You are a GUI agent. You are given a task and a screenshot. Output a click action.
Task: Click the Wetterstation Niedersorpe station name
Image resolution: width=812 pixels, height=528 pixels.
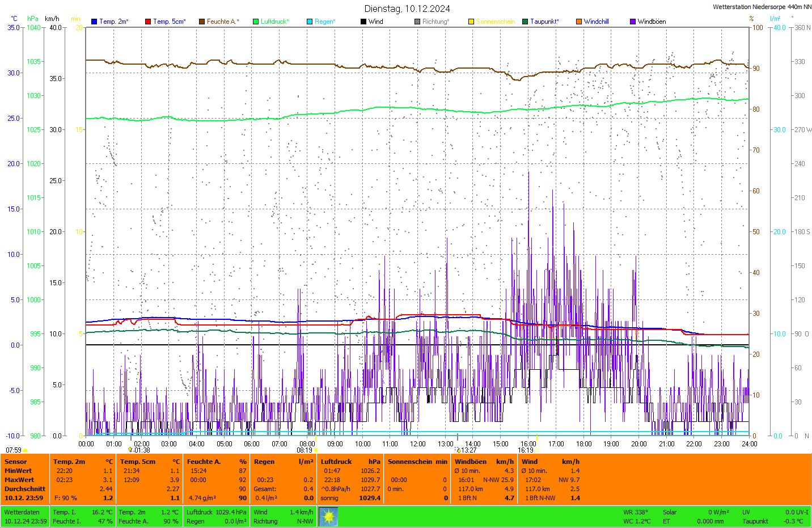[x=762, y=7]
